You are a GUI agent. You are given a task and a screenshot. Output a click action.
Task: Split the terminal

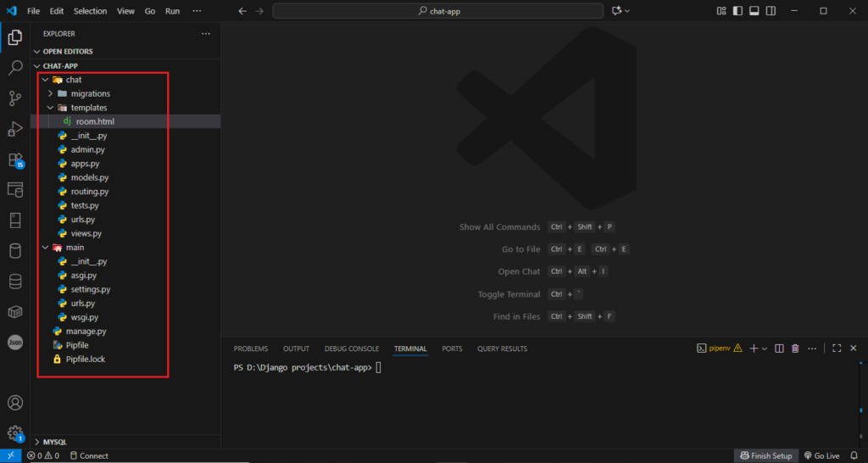[x=779, y=349]
